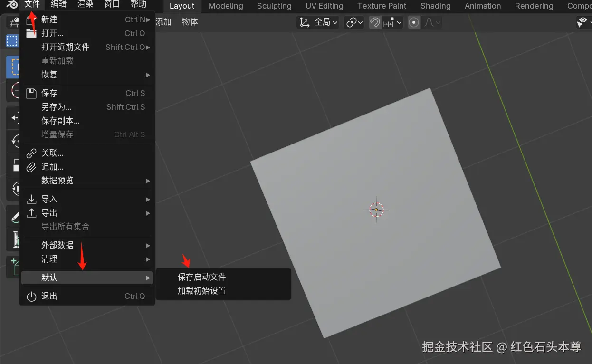Switch to the Shading workspace tab
Screen dimensions: 592x364
pos(436,6)
